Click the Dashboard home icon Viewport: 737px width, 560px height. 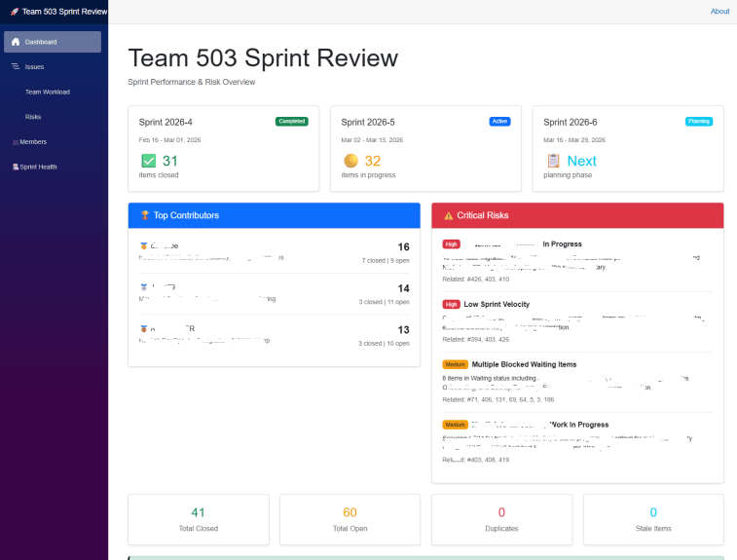tap(16, 42)
